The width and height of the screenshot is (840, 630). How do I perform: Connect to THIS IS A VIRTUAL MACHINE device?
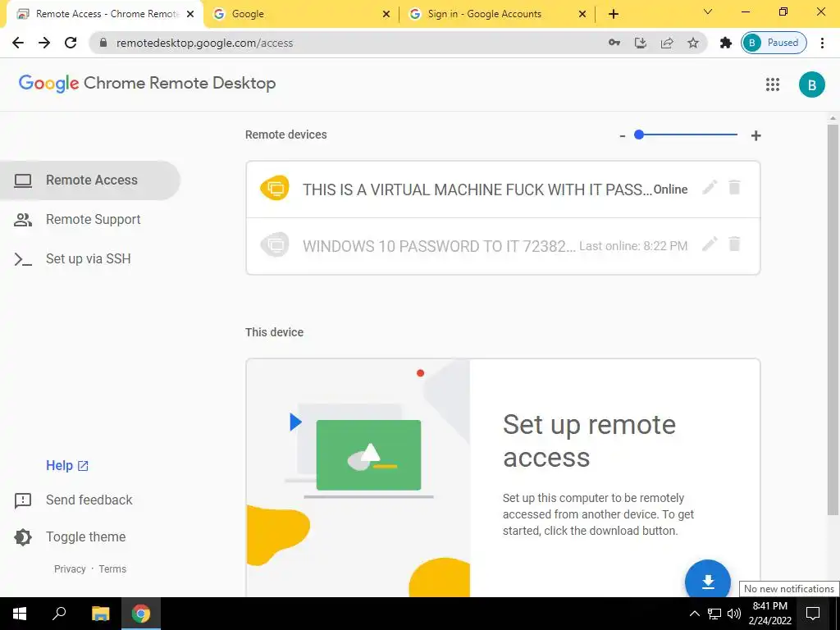coord(503,189)
